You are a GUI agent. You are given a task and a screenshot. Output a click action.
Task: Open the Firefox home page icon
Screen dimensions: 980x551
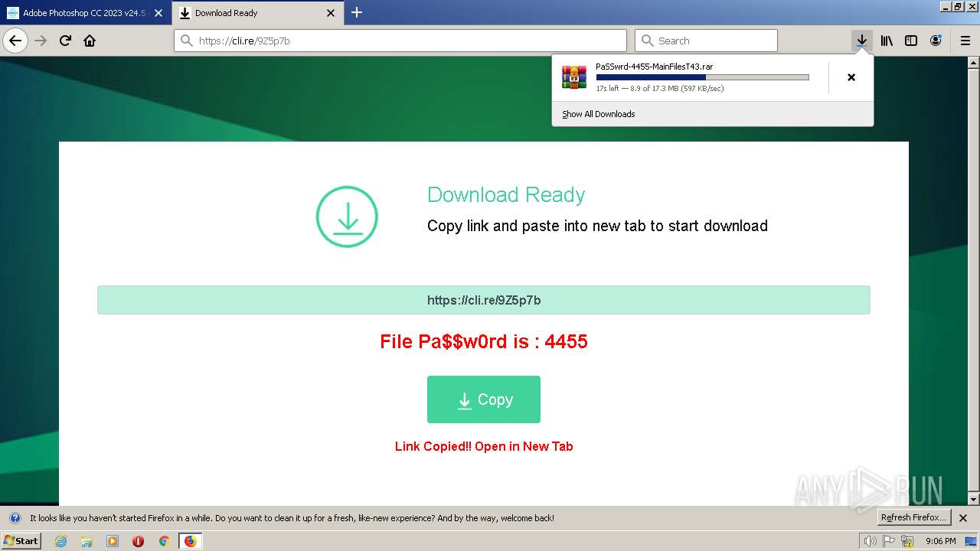click(90, 41)
